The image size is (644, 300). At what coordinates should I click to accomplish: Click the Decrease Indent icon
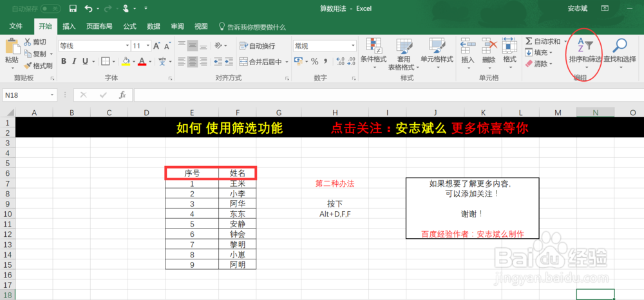[218, 62]
